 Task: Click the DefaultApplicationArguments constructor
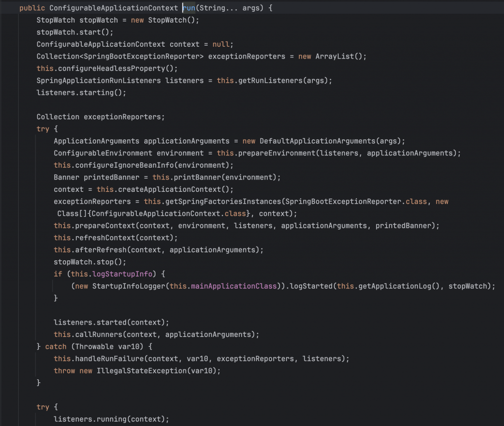[x=317, y=141]
